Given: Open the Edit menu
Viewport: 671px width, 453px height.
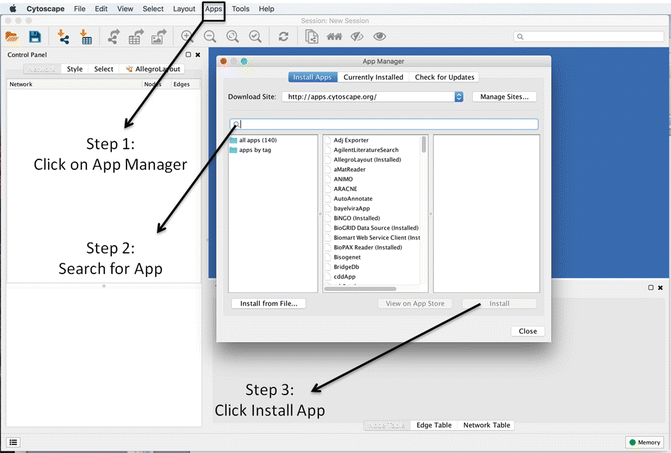Looking at the screenshot, I should [x=101, y=9].
